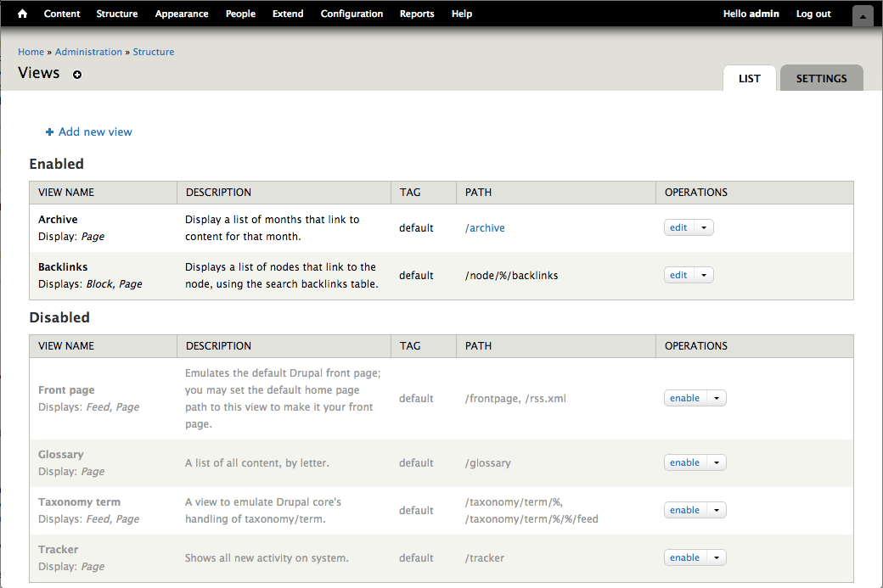Click the Drupal home icon in the toolbar

pyautogui.click(x=20, y=14)
